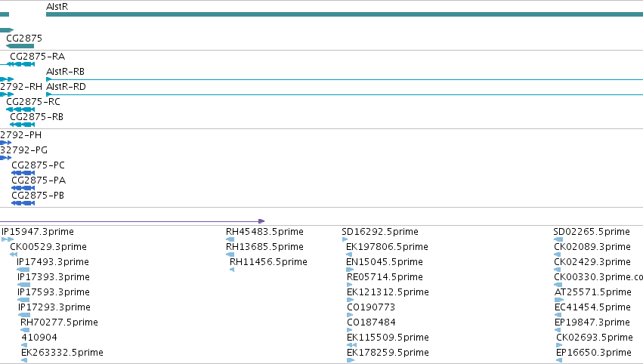Click the CG2875-RB transcript glyph
643x364 pixels.
[x=22, y=125]
